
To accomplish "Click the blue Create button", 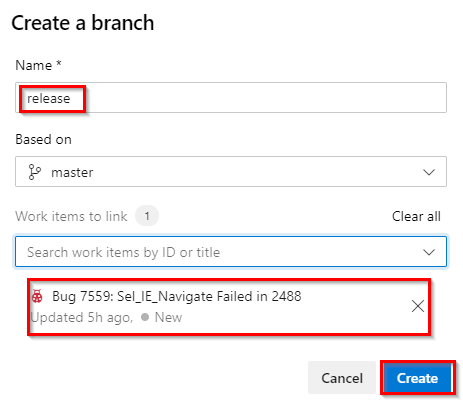I will (417, 378).
